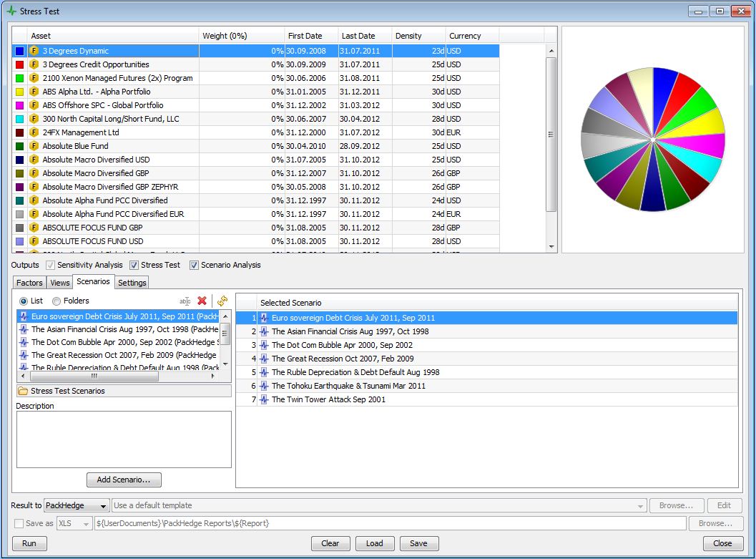Select The Great Recession in selected scenarios
Viewport: 756px width, 559px height.
tap(487, 359)
